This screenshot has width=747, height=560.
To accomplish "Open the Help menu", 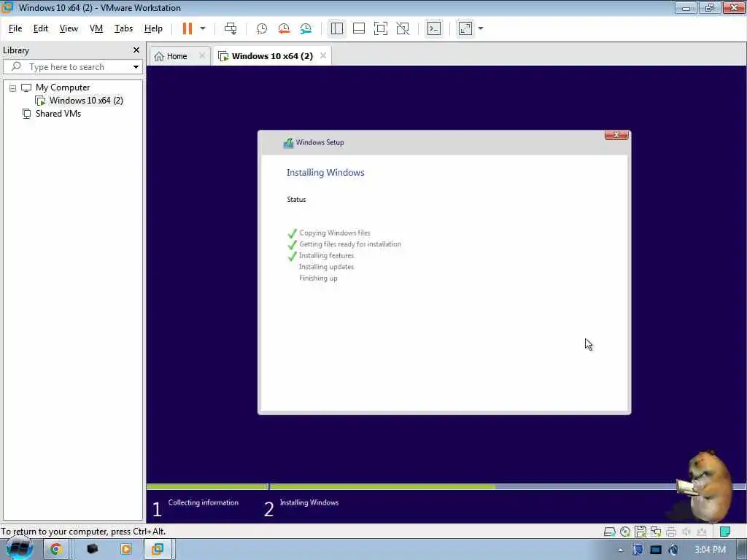I will point(153,28).
